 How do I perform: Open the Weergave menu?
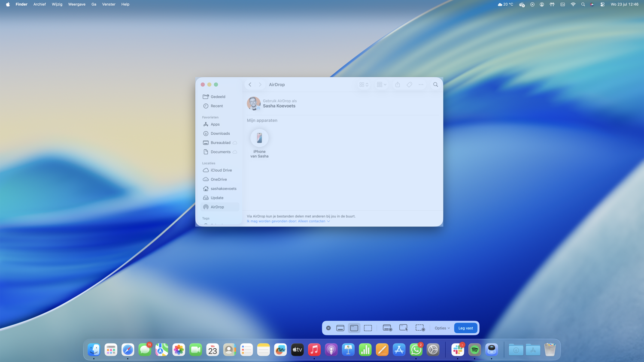pyautogui.click(x=77, y=4)
